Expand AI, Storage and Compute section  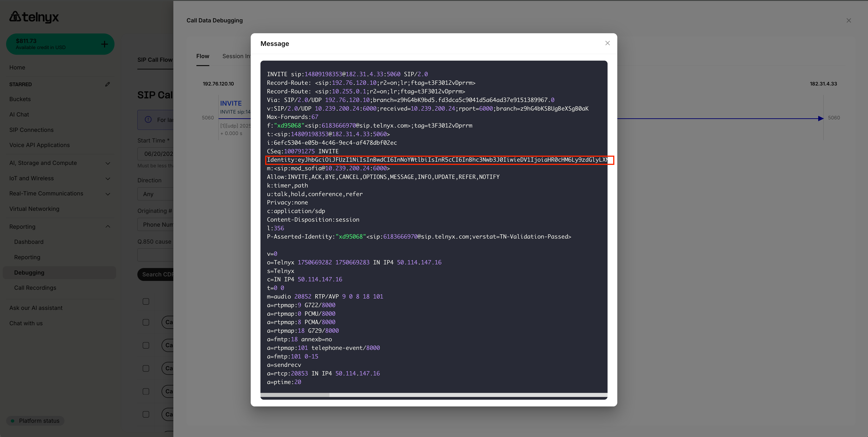(x=108, y=163)
